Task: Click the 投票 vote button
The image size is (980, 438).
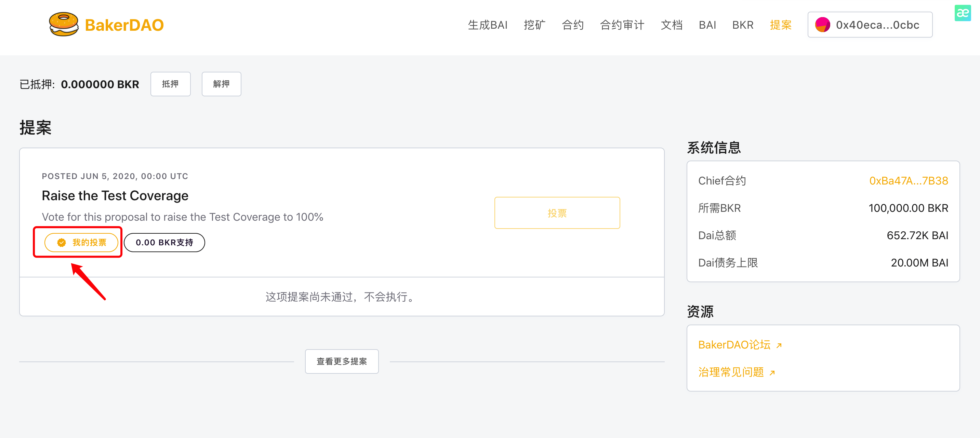Action: [557, 213]
